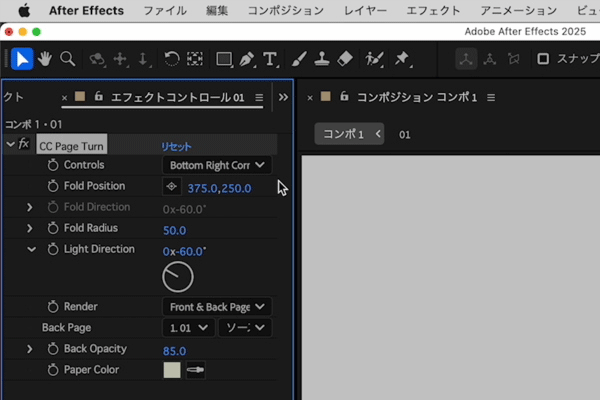Select the Pan Behind anchor point tool
The height and width of the screenshot is (400, 600).
click(x=195, y=59)
